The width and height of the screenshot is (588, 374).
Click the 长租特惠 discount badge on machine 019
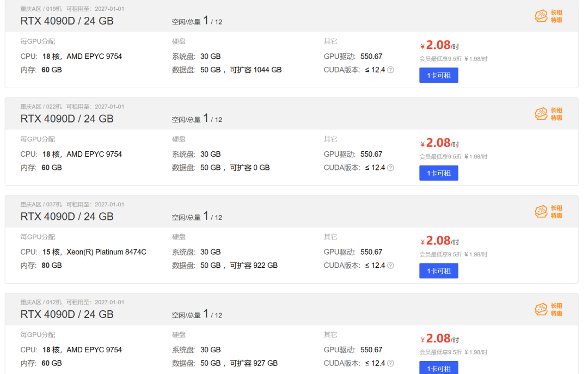tap(549, 16)
